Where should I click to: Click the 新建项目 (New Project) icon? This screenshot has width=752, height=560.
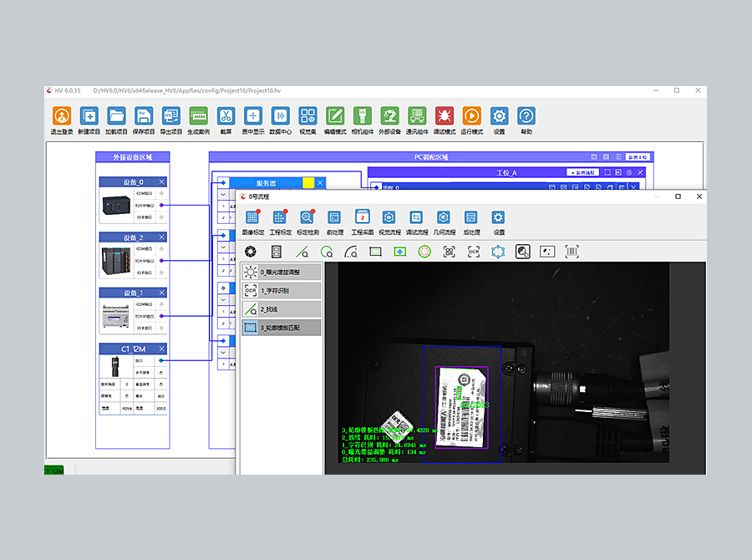89,117
